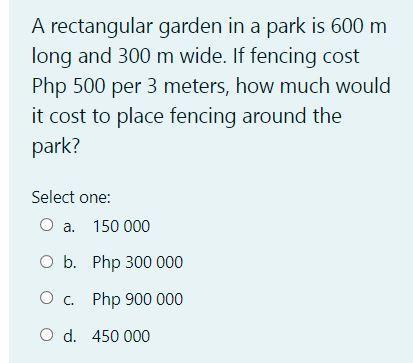Click the words "fencing cost" in question
The height and width of the screenshot is (363, 413).
pyautogui.click(x=304, y=57)
